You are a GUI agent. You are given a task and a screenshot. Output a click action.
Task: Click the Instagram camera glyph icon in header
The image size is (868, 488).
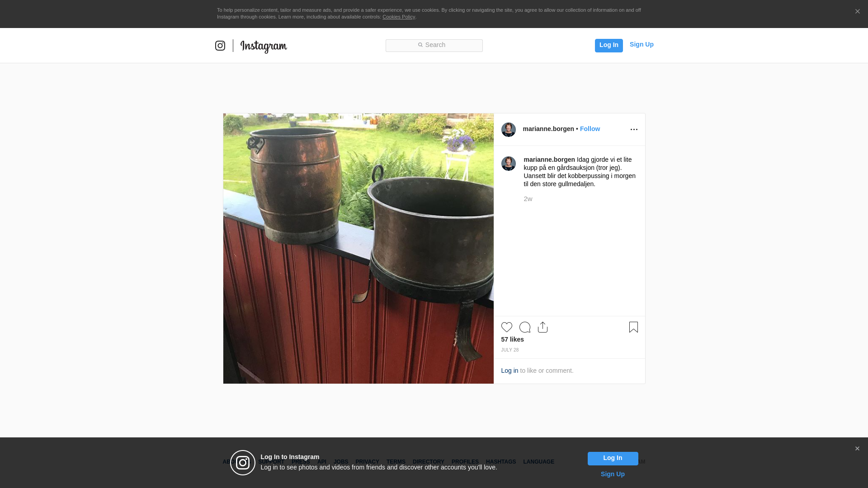tap(220, 46)
